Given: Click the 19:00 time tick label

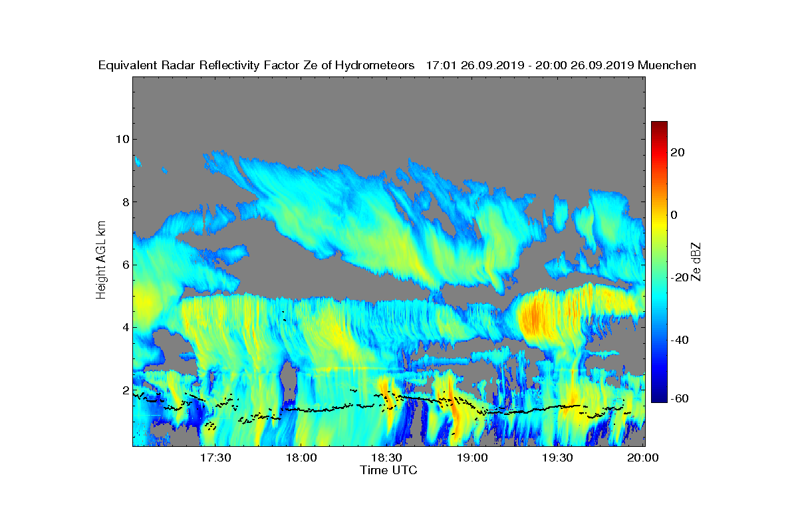Looking at the screenshot, I should tap(472, 458).
